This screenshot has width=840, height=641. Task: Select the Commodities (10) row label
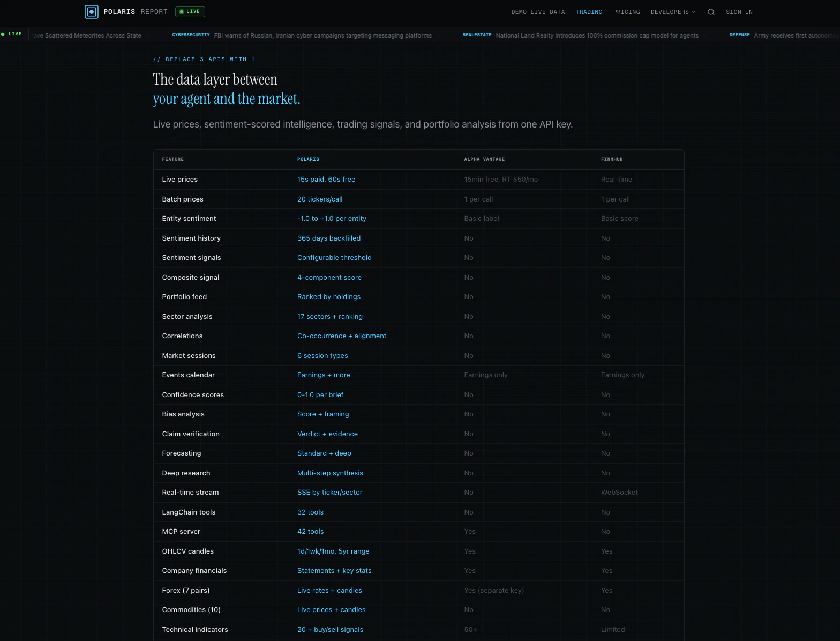(191, 610)
